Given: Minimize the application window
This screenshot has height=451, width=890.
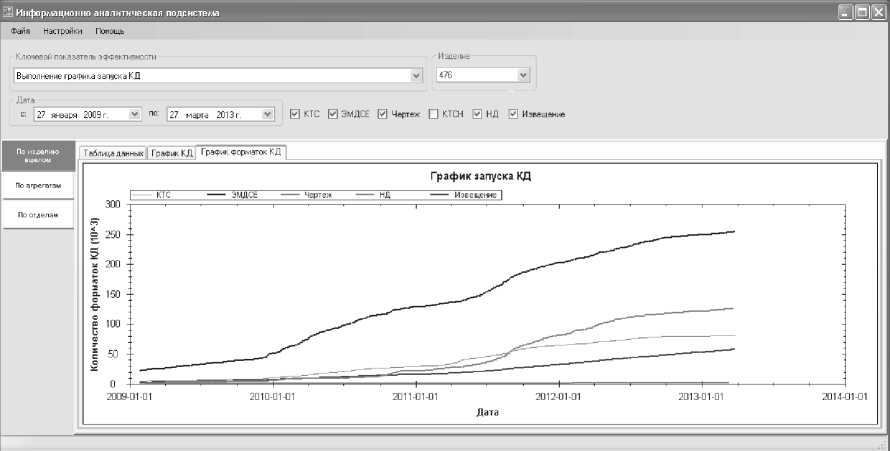Looking at the screenshot, I should click(846, 12).
